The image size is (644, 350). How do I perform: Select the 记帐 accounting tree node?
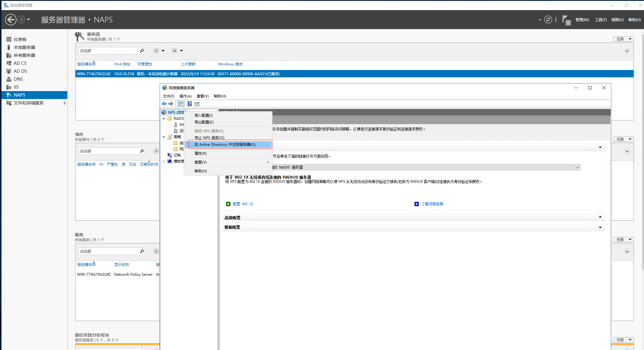(177, 155)
